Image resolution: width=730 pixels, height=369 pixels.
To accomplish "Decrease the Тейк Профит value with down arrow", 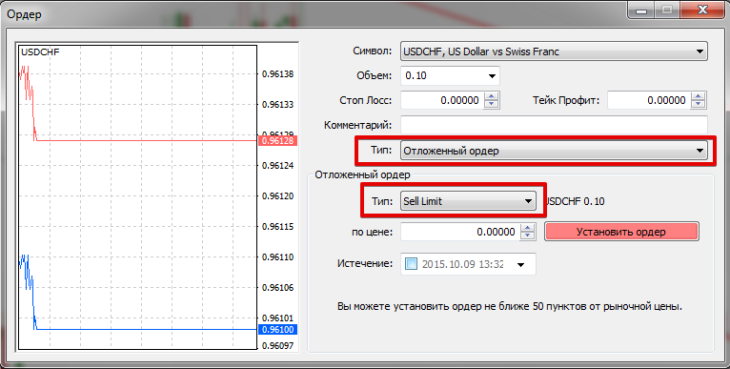I will 698,105.
